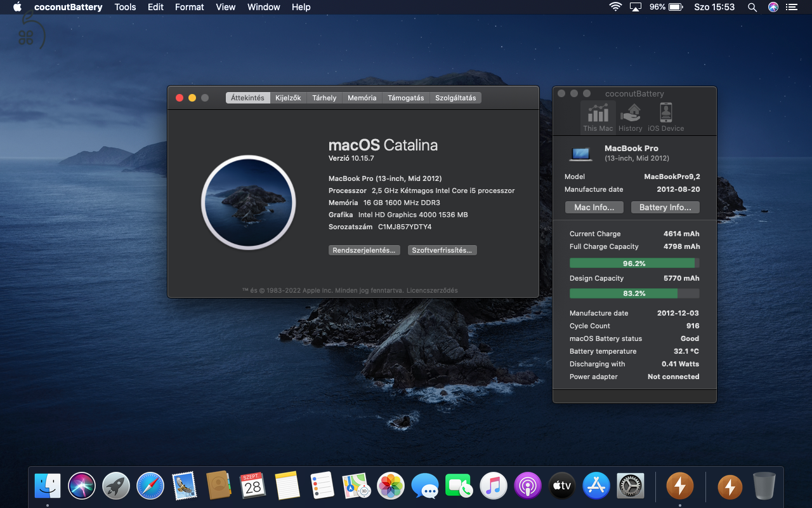Open Launchpad from the Dock
Viewport: 812px width, 508px height.
(x=116, y=486)
